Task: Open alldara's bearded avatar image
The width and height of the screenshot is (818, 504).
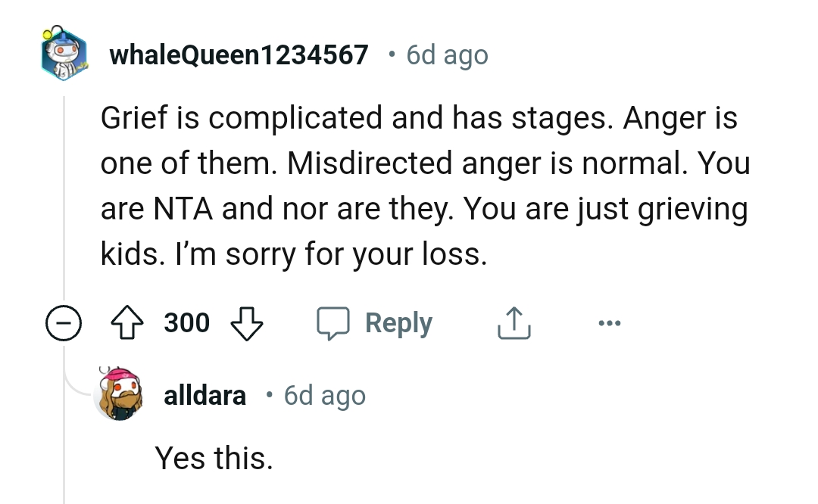Action: tap(118, 394)
